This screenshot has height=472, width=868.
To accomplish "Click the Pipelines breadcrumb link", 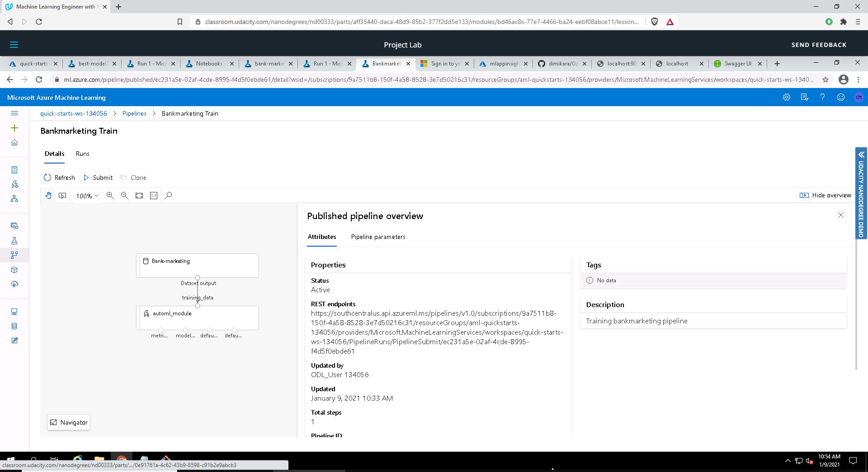I will point(134,113).
